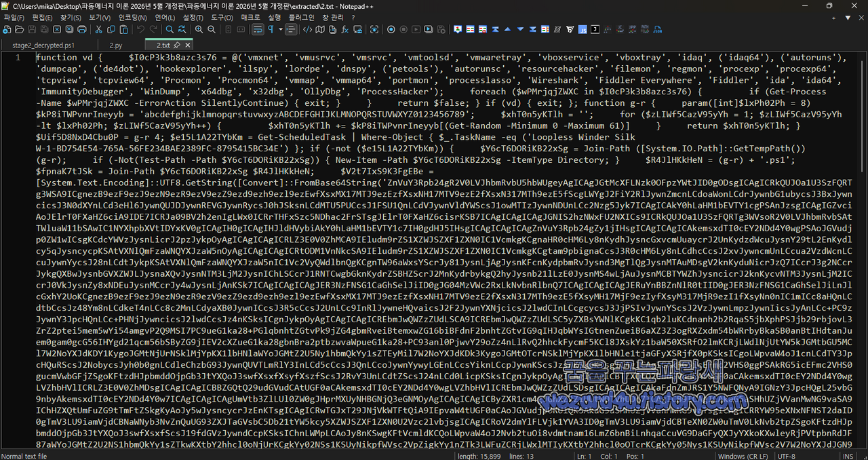The height and width of the screenshot is (460, 868).
Task: Open the 보기(V) menu
Action: click(x=100, y=17)
